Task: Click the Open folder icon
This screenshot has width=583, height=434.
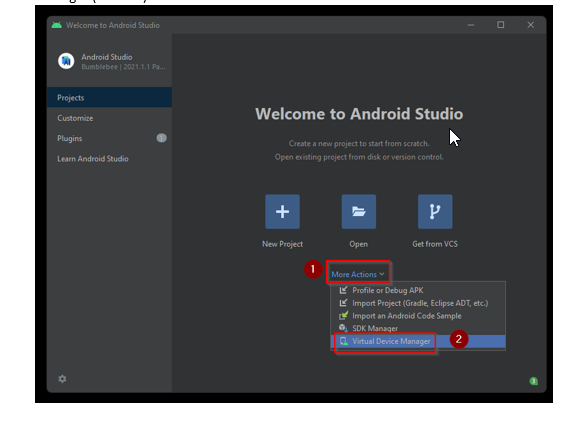Action: click(x=359, y=212)
